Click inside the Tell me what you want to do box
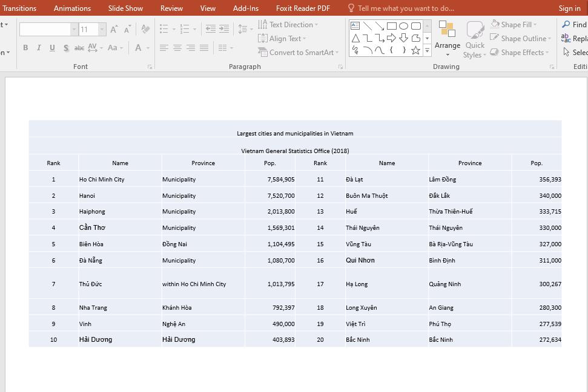 point(406,8)
